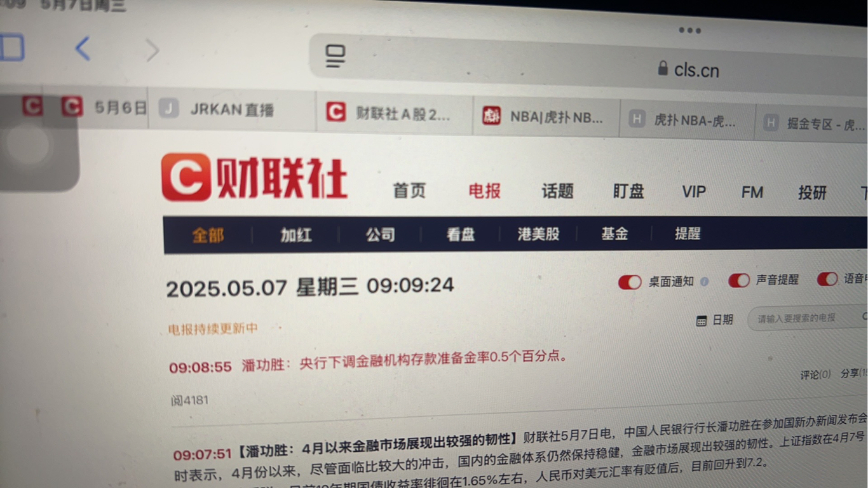
Task: Click the Safari forward arrow
Action: [x=152, y=50]
